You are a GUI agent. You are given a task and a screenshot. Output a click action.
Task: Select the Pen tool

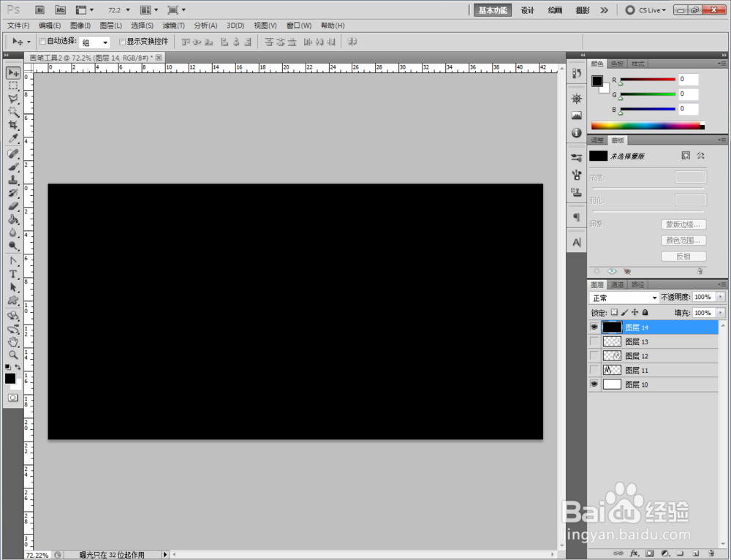tap(13, 261)
